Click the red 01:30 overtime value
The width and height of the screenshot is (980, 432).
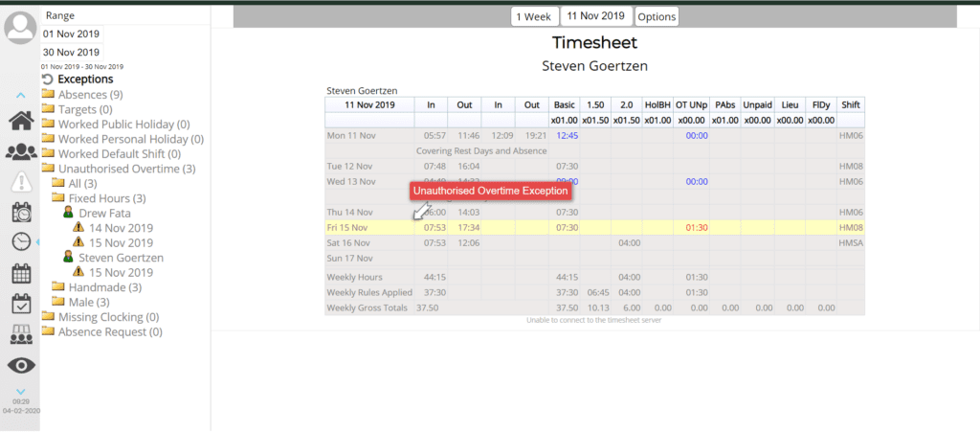(697, 228)
